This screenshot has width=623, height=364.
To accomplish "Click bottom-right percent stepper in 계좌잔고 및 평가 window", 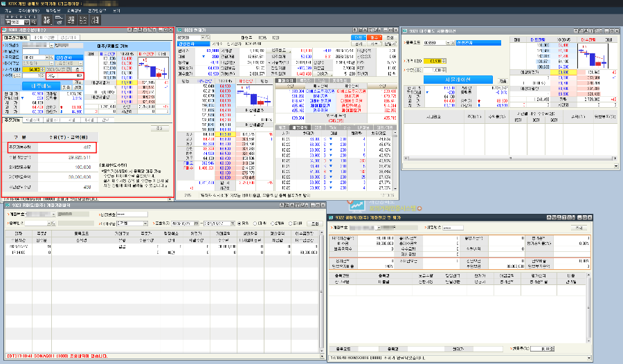I will [x=552, y=349].
